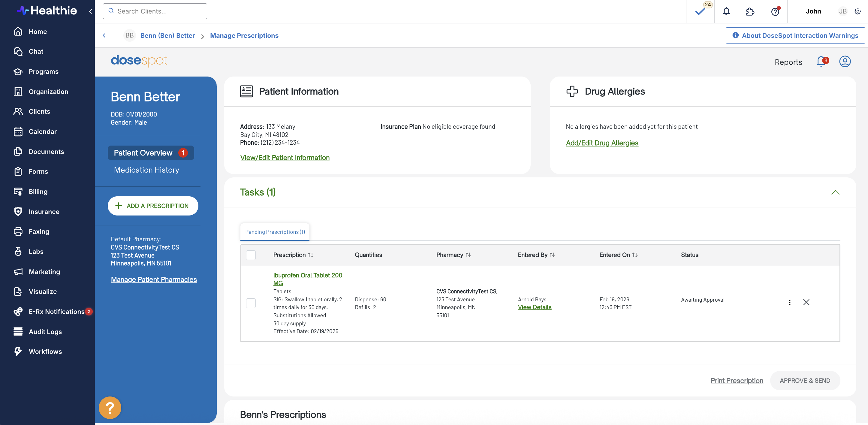Click ADD A PRESCRIPTION button
The image size is (868, 425).
coord(153,206)
